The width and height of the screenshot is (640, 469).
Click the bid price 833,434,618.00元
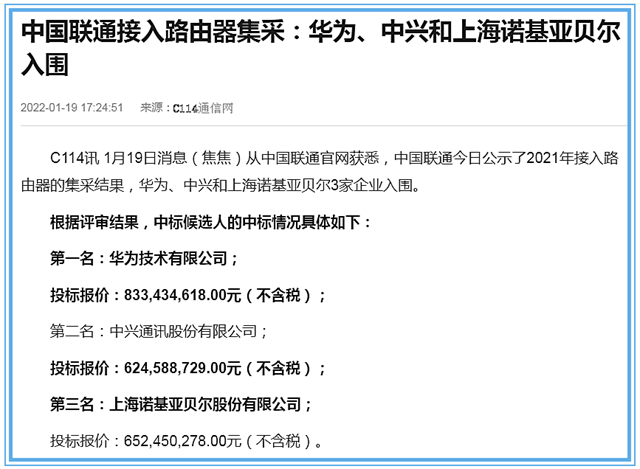183,295
